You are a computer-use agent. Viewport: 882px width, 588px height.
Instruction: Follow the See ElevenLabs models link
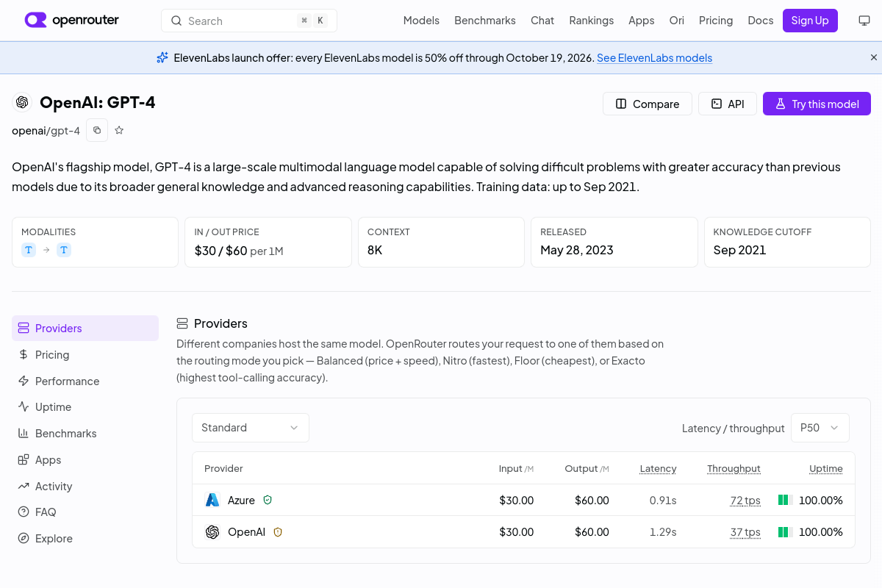tap(654, 57)
